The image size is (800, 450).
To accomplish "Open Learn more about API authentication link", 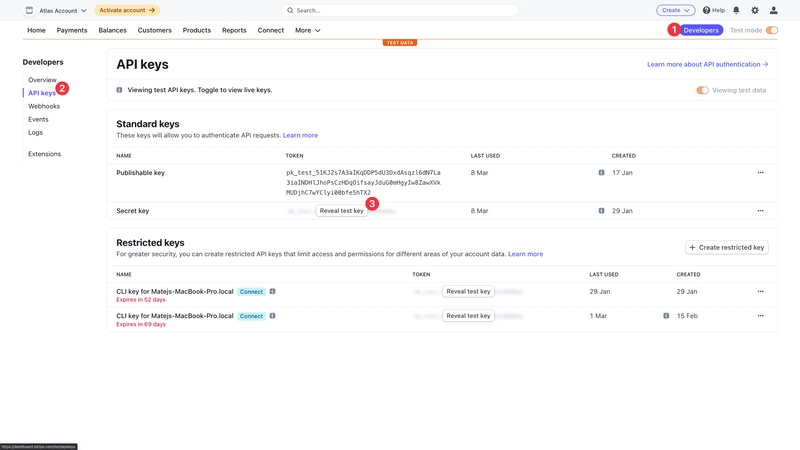I will [708, 64].
